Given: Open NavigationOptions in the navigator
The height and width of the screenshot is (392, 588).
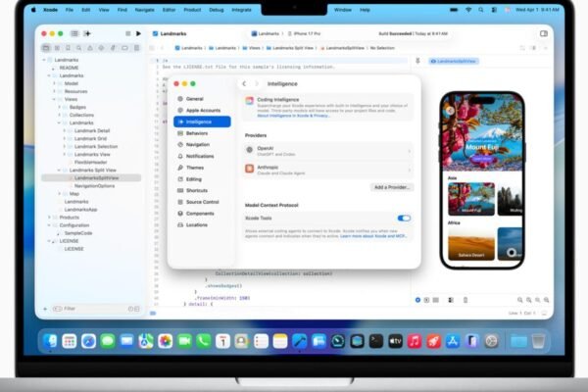Looking at the screenshot, I should [94, 186].
